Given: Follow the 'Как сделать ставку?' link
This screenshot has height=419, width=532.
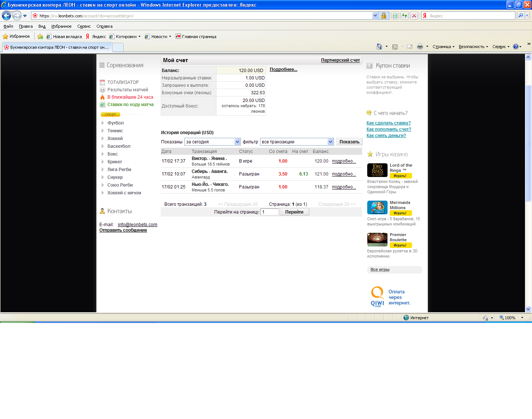Looking at the screenshot, I should point(388,123).
